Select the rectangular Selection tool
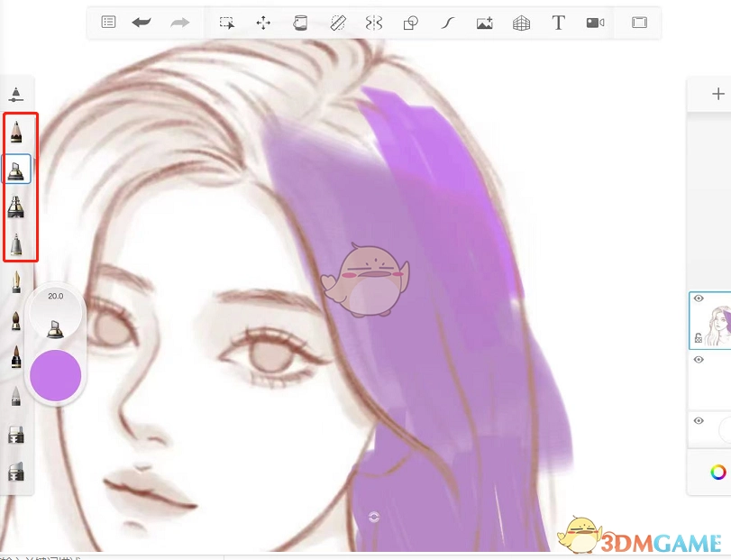The width and height of the screenshot is (731, 560). click(x=227, y=23)
